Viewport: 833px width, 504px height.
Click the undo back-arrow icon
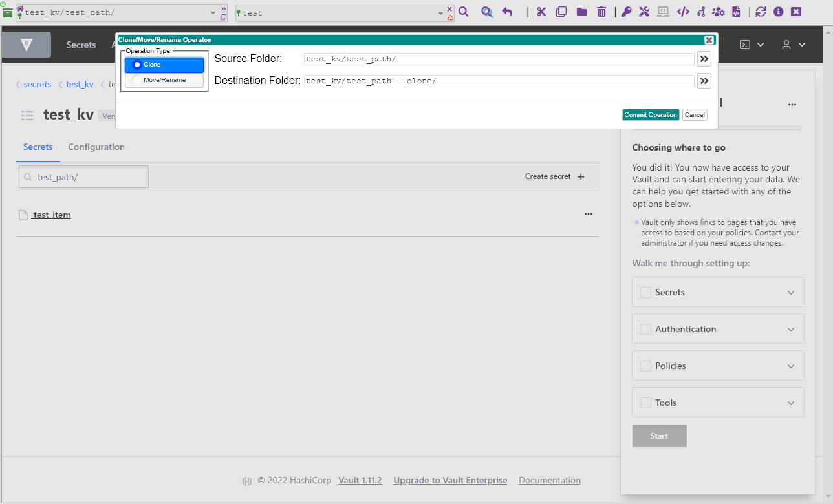click(x=508, y=12)
